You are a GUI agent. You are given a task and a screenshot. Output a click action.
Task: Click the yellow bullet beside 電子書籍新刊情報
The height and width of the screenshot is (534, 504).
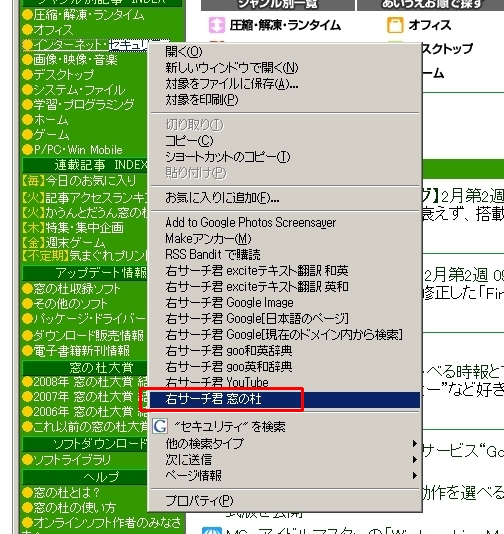click(x=27, y=350)
